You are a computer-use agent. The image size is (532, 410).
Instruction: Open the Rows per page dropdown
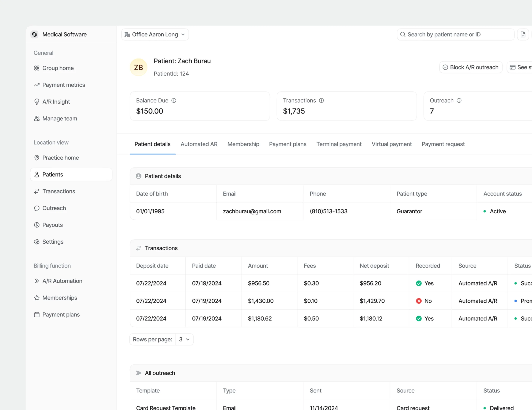click(x=184, y=339)
